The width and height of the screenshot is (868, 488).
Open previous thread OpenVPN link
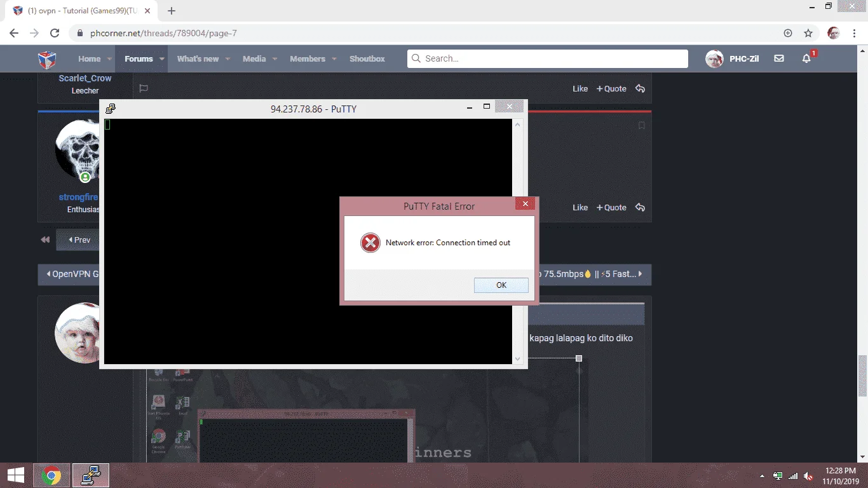(x=69, y=274)
